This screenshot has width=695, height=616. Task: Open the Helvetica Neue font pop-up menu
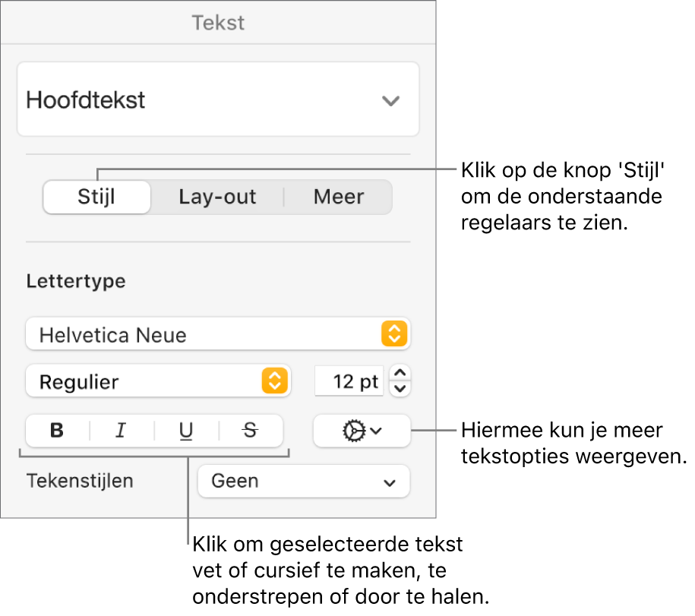218,334
